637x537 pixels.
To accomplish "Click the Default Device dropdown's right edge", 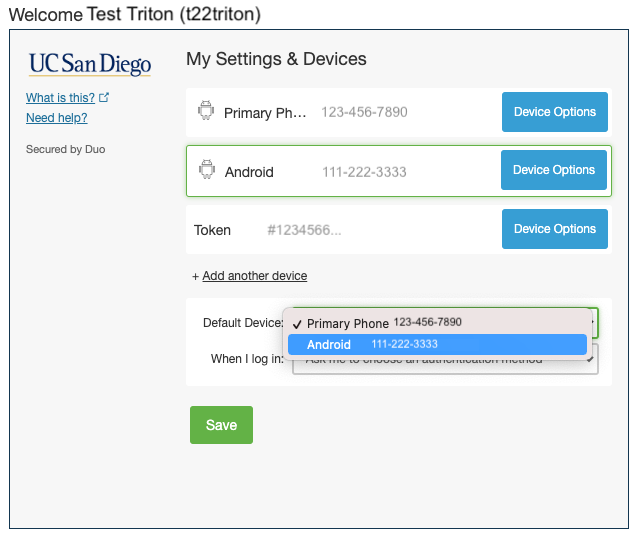I will pos(594,322).
